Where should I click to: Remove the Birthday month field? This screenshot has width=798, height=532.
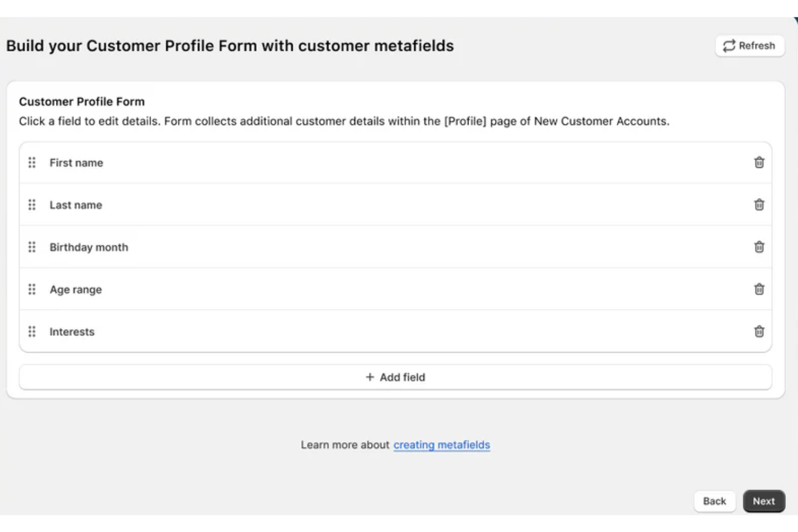pyautogui.click(x=759, y=247)
